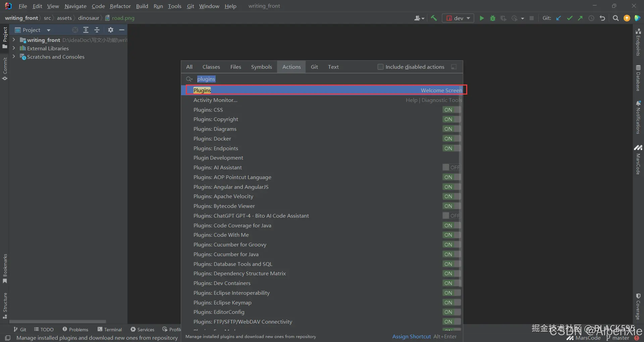
Task: Expand External Libraries tree node
Action: click(x=14, y=48)
